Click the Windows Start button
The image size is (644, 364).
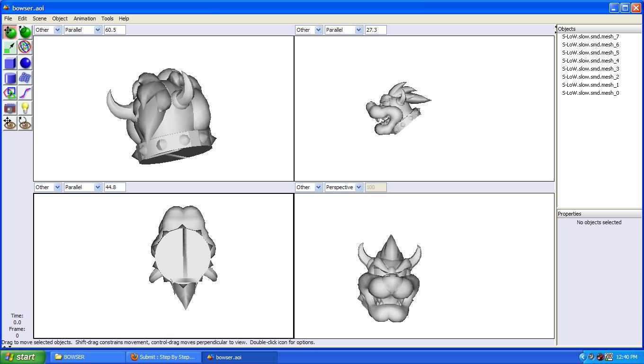(x=23, y=357)
